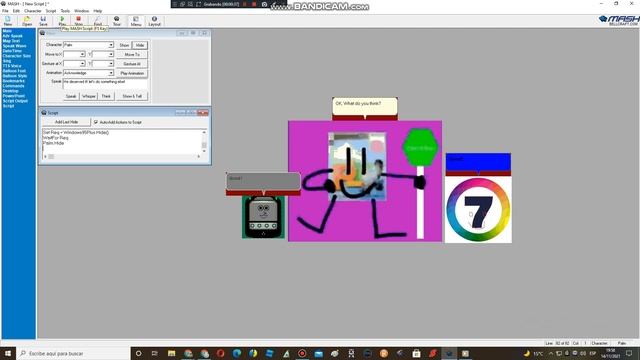640x360 pixels.
Task: Click the Open toolbar icon
Action: (27, 21)
